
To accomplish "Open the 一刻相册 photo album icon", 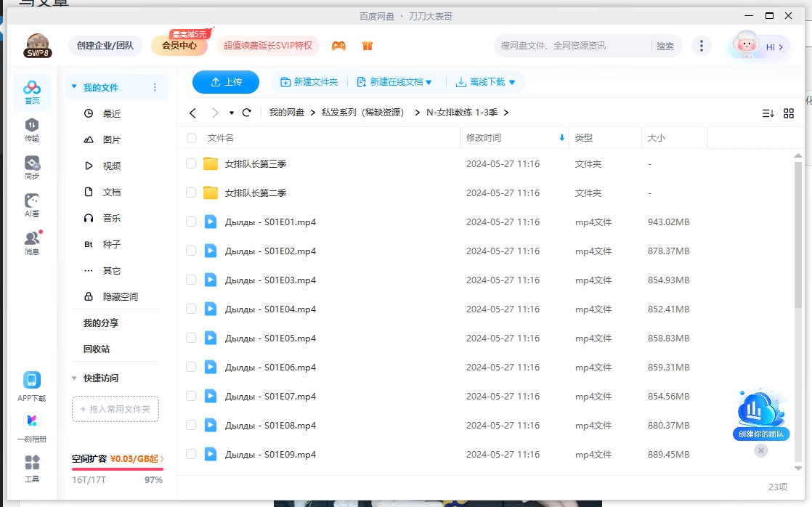I will click(32, 424).
